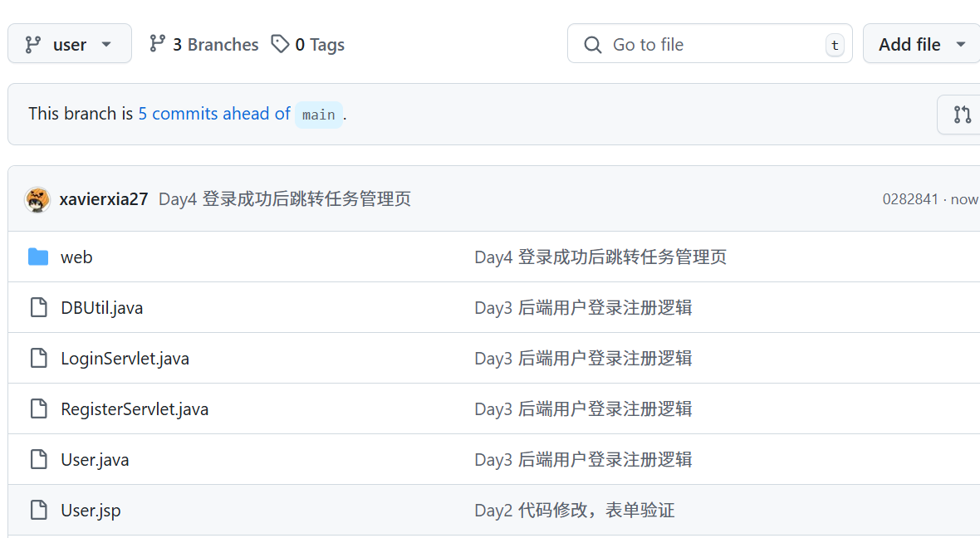
Task: Click the 3 Branches link
Action: (x=204, y=45)
